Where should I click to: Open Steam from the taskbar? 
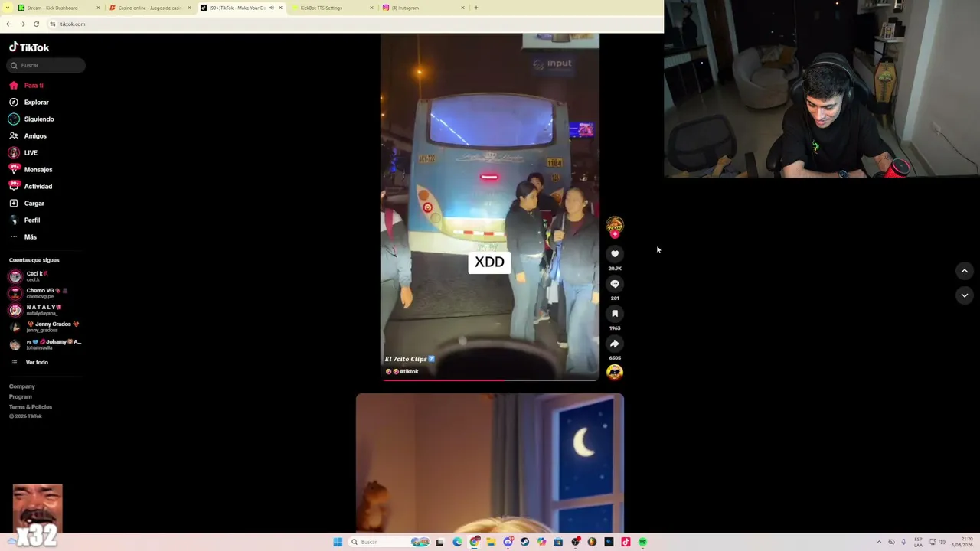[x=524, y=542]
